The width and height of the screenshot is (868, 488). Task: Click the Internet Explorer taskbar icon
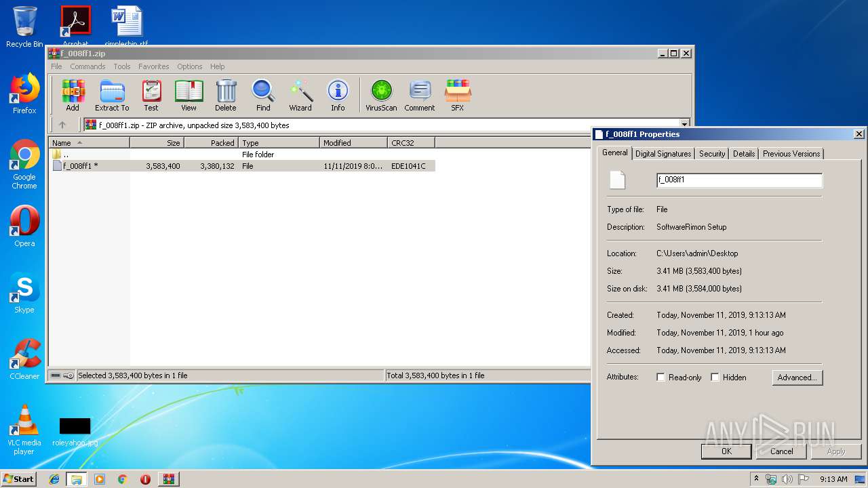click(54, 479)
